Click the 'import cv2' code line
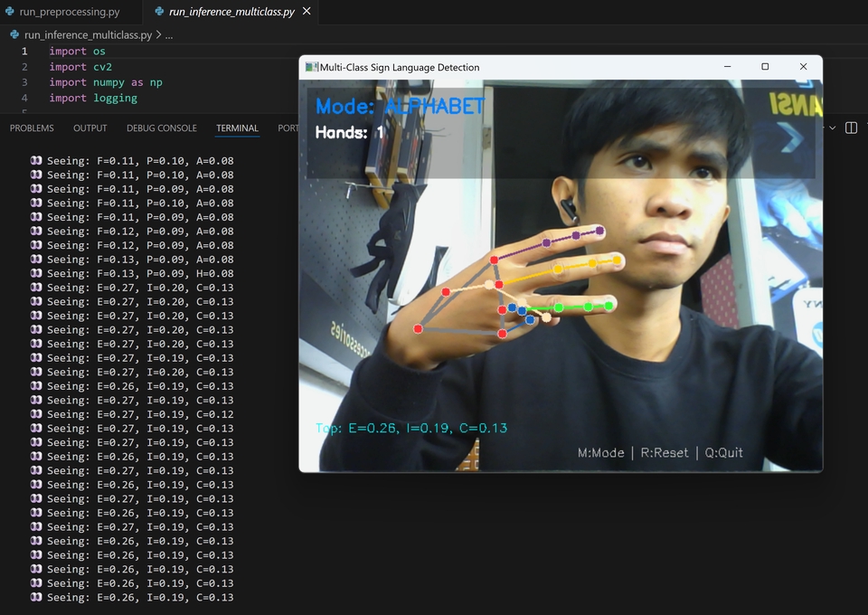This screenshot has height=615, width=868. coord(80,66)
